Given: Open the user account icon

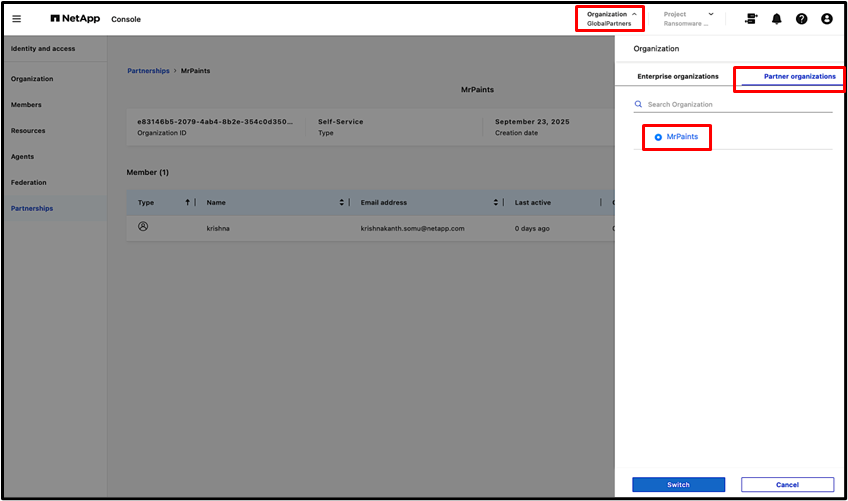Looking at the screenshot, I should pyautogui.click(x=826, y=19).
